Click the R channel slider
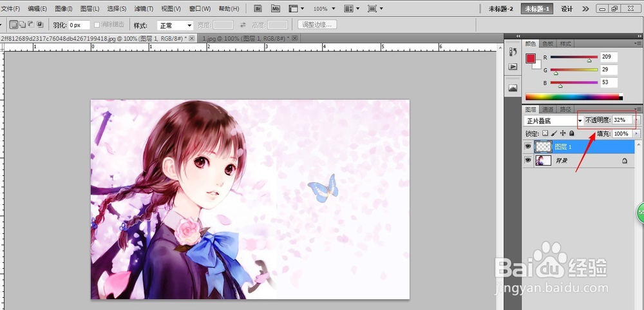Viewport: 644px width, 310px height. pos(574,57)
